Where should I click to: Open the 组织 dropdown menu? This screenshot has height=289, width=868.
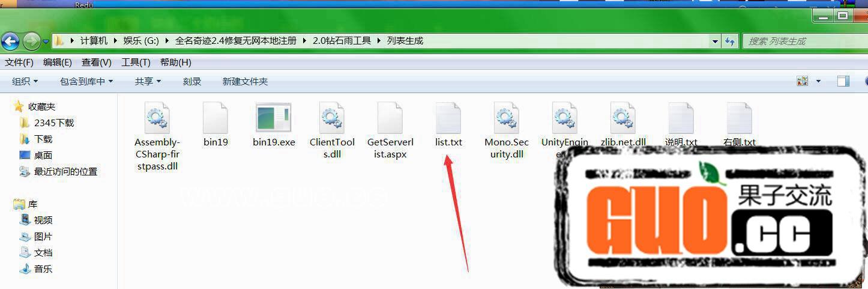(25, 81)
